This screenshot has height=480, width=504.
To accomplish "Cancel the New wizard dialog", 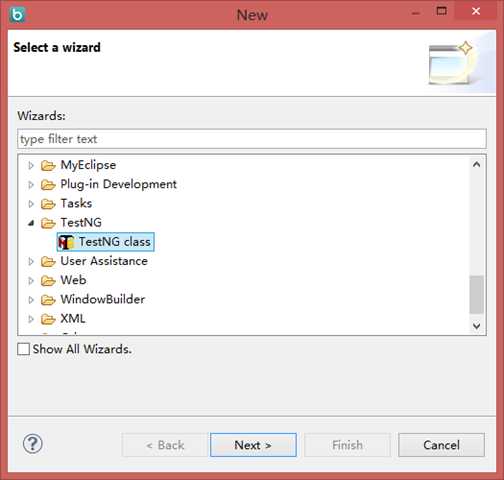I will point(441,445).
